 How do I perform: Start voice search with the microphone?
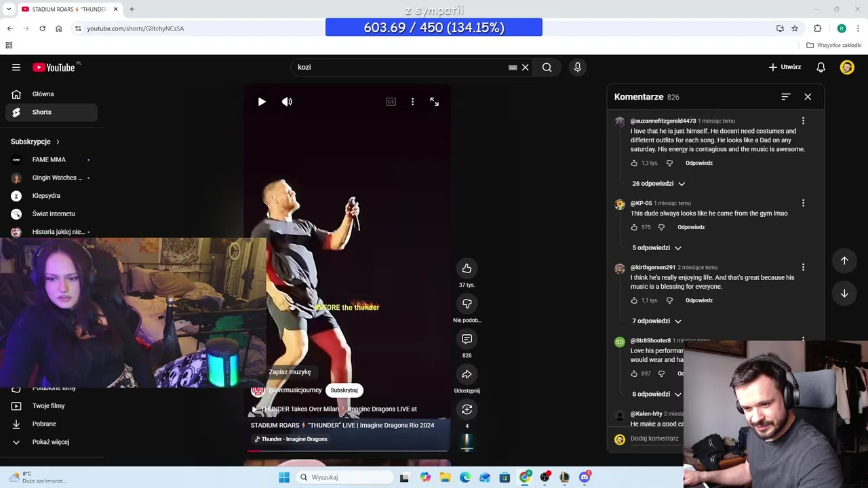click(578, 67)
